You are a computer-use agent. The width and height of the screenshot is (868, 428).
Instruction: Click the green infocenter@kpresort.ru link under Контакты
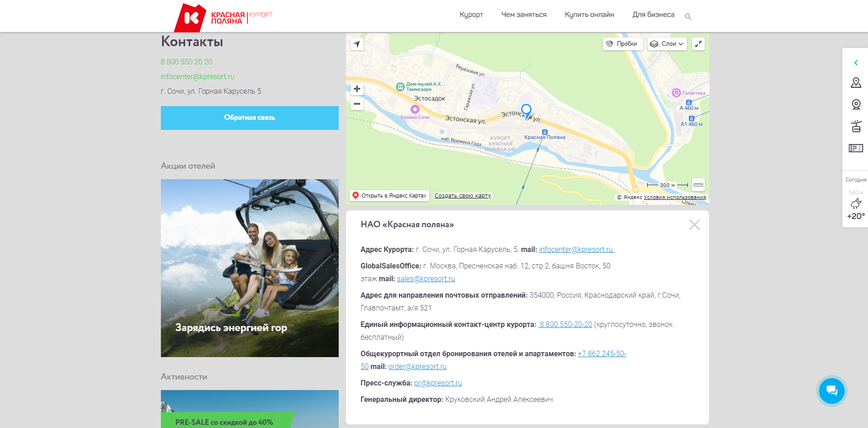point(197,76)
